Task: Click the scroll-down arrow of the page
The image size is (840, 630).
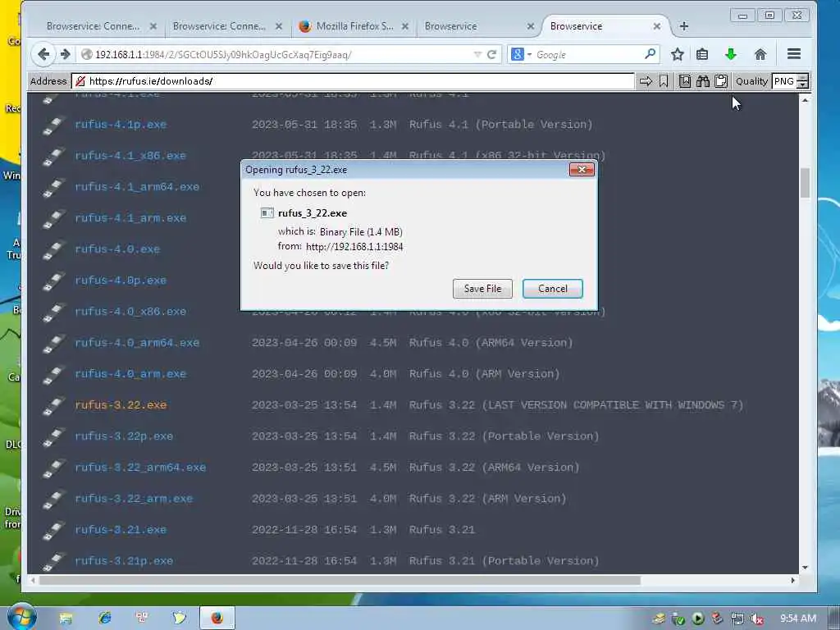Action: tap(805, 568)
